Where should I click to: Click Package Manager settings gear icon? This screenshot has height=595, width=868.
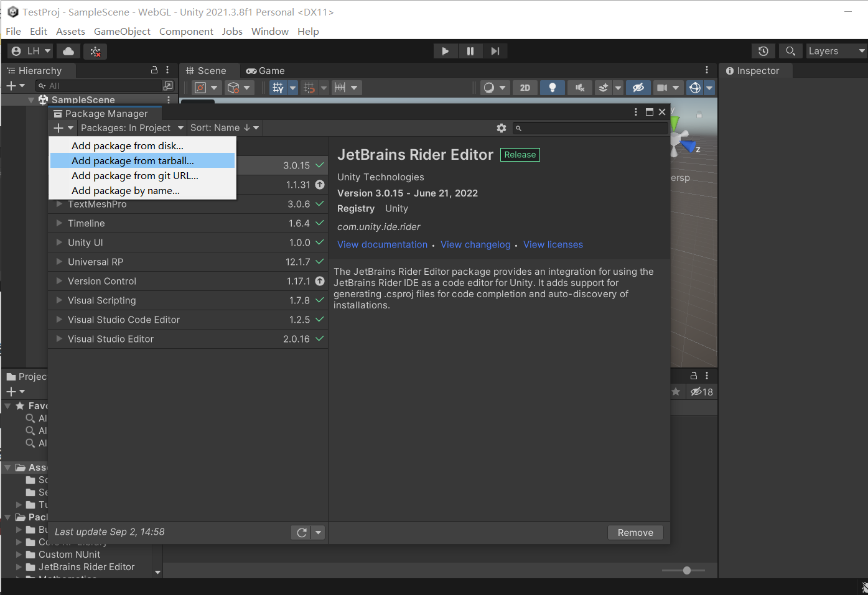pos(502,127)
